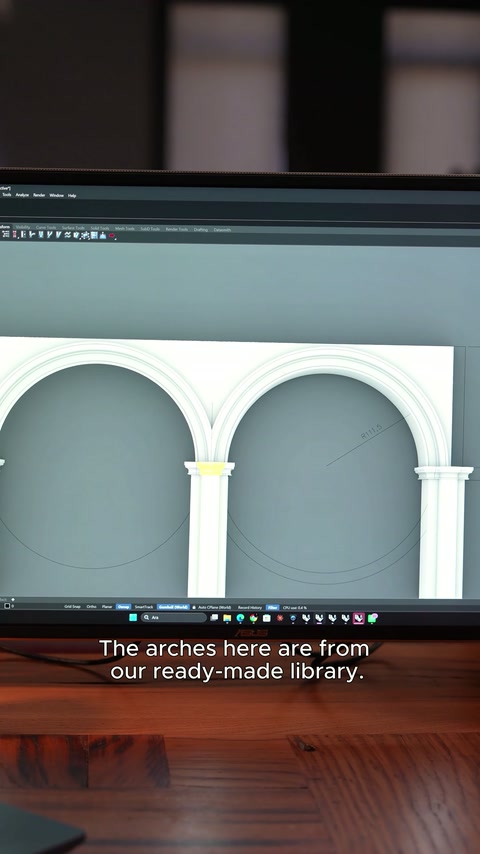Click the red arrow icon ending the toolbar
Screen dimensions: 480x854
(x=112, y=236)
